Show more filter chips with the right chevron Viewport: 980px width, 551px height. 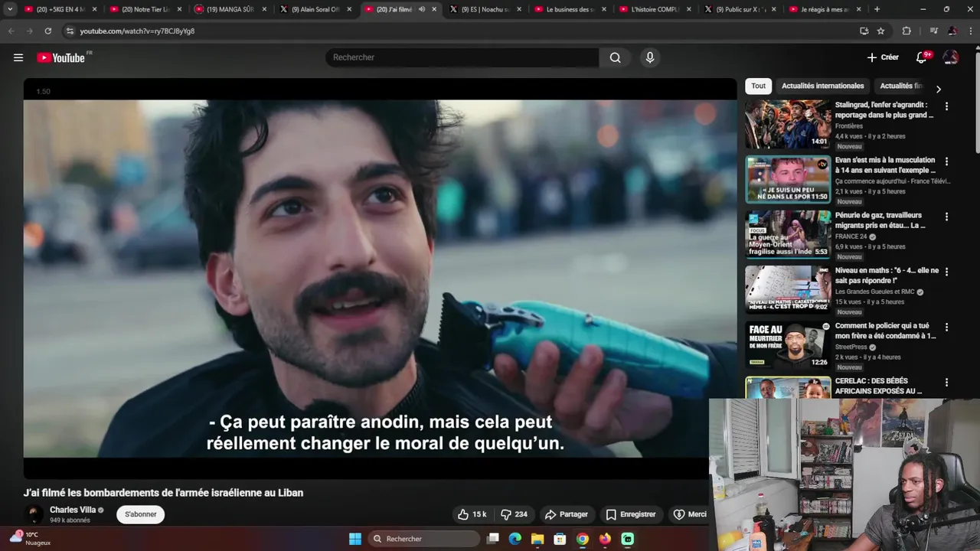pyautogui.click(x=939, y=89)
